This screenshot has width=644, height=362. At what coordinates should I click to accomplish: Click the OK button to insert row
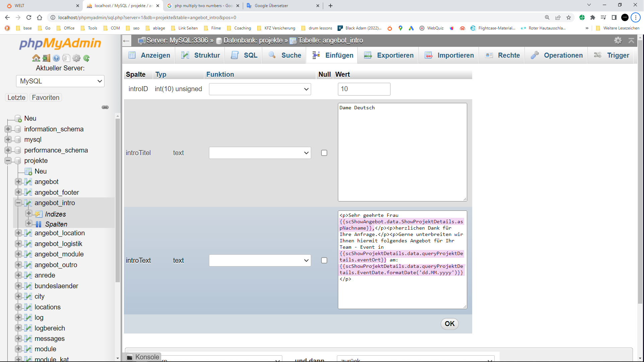449,324
